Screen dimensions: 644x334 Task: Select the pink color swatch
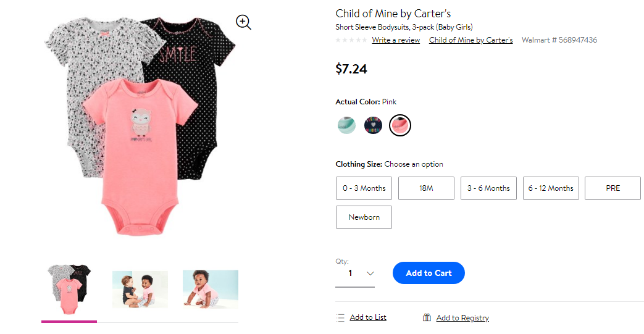[399, 125]
